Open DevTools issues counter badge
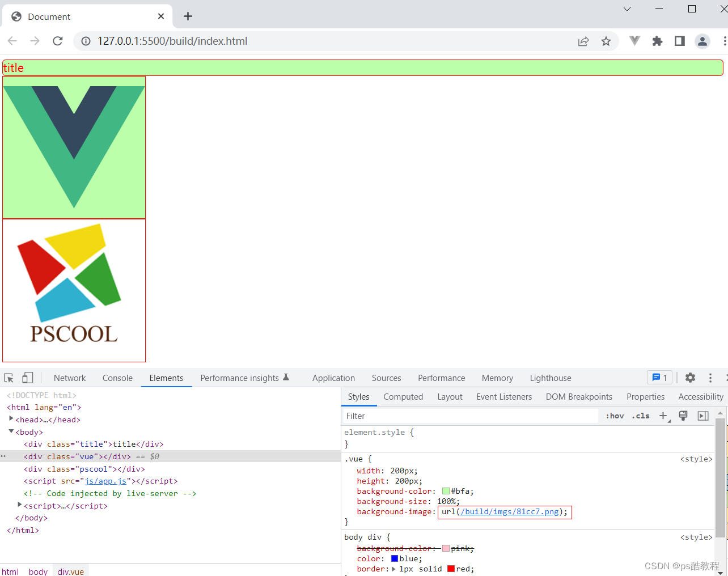The image size is (728, 576). [x=659, y=378]
